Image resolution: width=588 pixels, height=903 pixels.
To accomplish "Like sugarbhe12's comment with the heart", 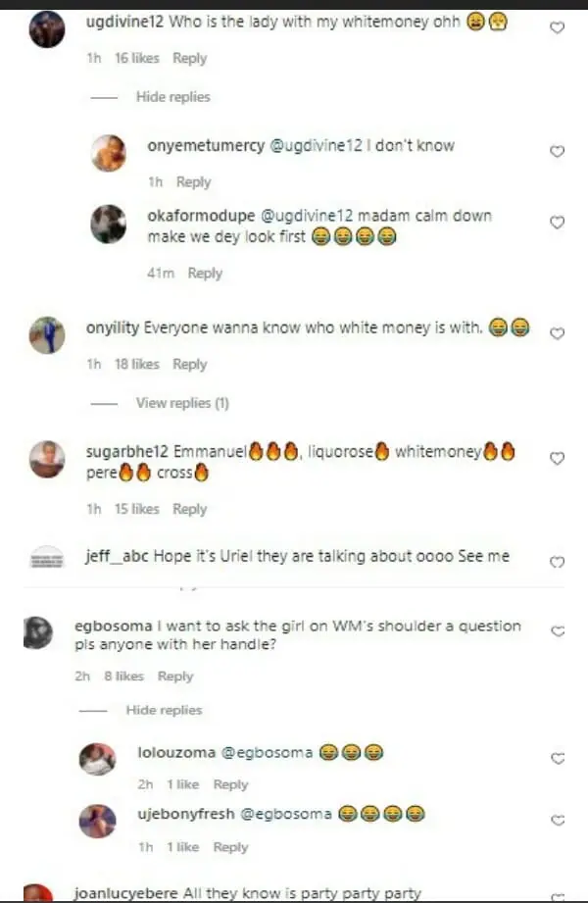I will pyautogui.click(x=557, y=459).
